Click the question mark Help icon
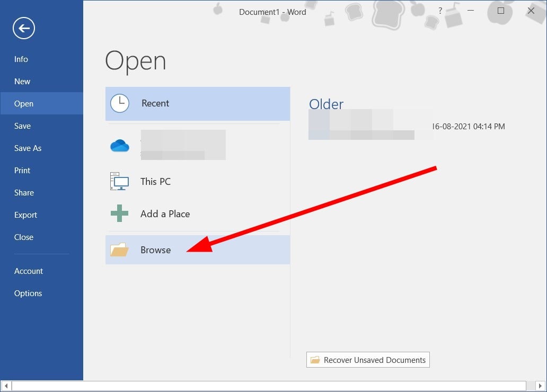Screen dimensions: 547x392 click(440, 11)
